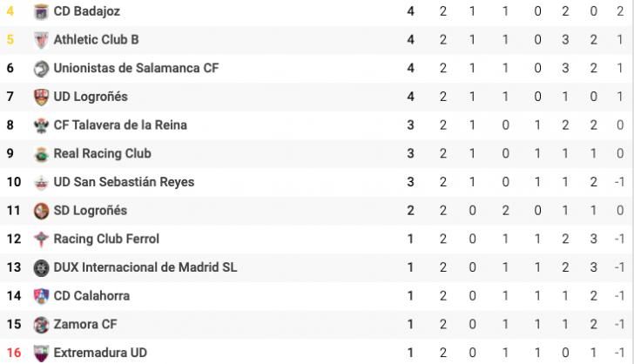Click the CF Talavera de la Reina crest
The width and height of the screenshot is (634, 364).
[x=41, y=125]
